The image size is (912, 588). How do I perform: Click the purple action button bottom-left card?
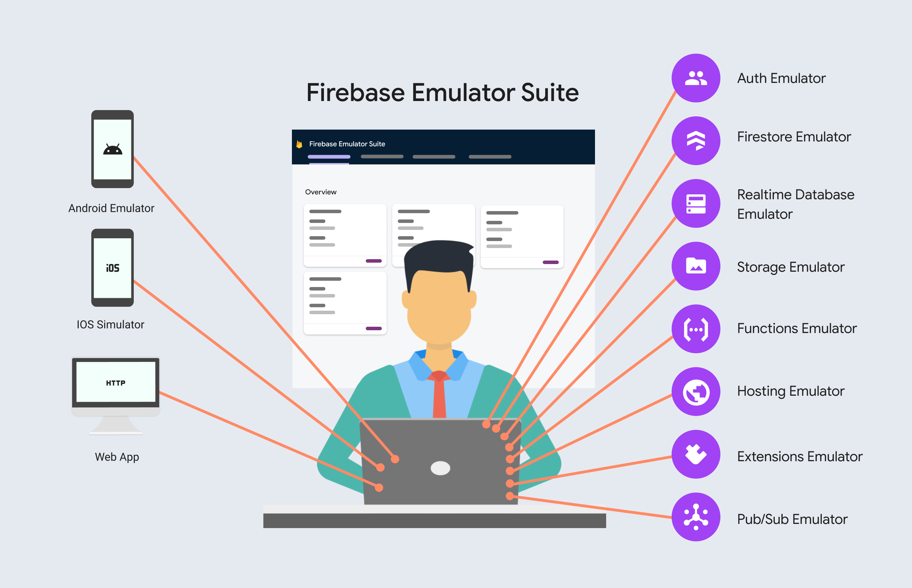click(373, 328)
